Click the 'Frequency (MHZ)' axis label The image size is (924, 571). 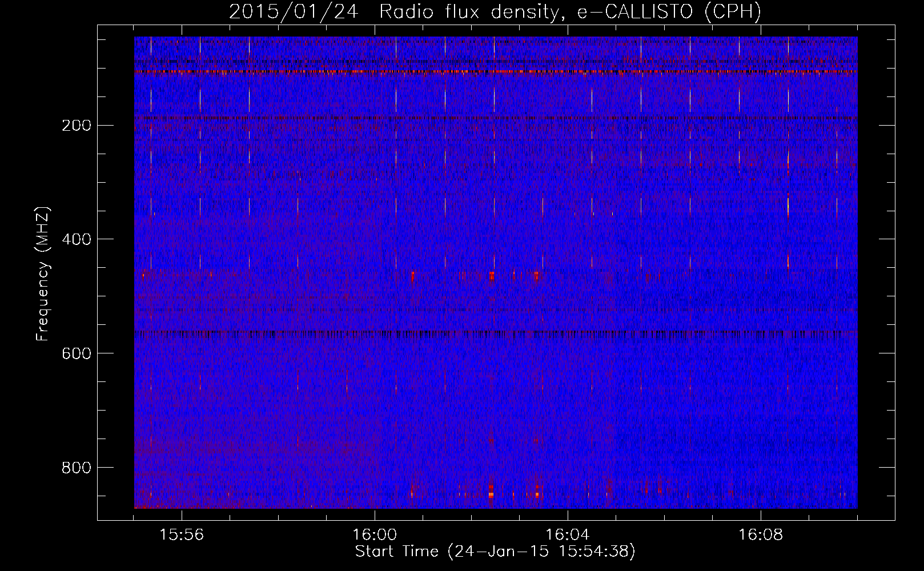click(x=43, y=274)
